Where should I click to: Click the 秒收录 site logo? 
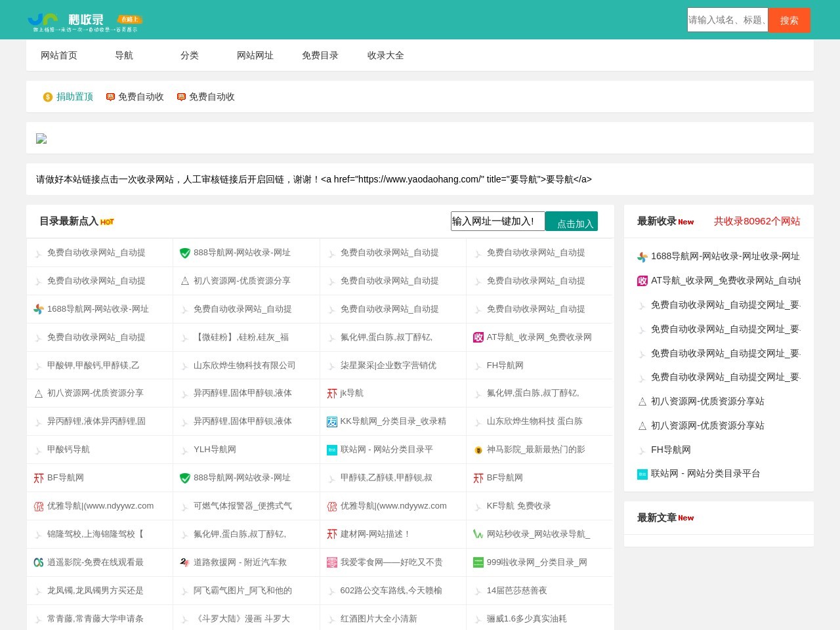pos(85,22)
